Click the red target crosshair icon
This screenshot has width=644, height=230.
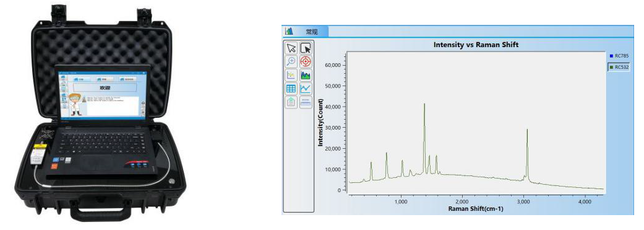click(306, 62)
